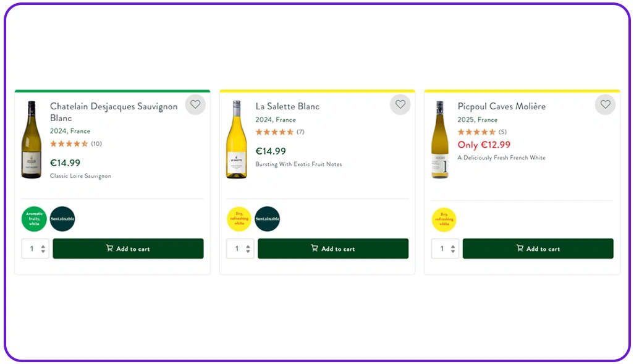Open the La Salette Blanc product title link

[x=287, y=106]
